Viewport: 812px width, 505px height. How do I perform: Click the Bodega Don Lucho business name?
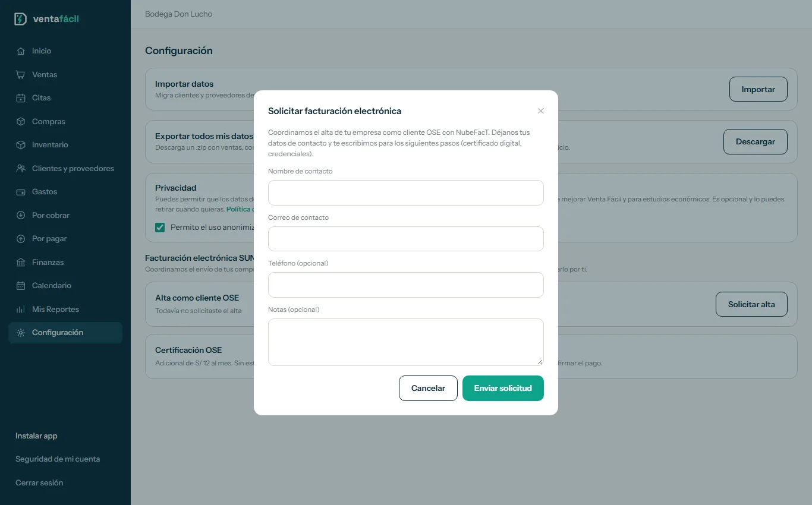178,14
